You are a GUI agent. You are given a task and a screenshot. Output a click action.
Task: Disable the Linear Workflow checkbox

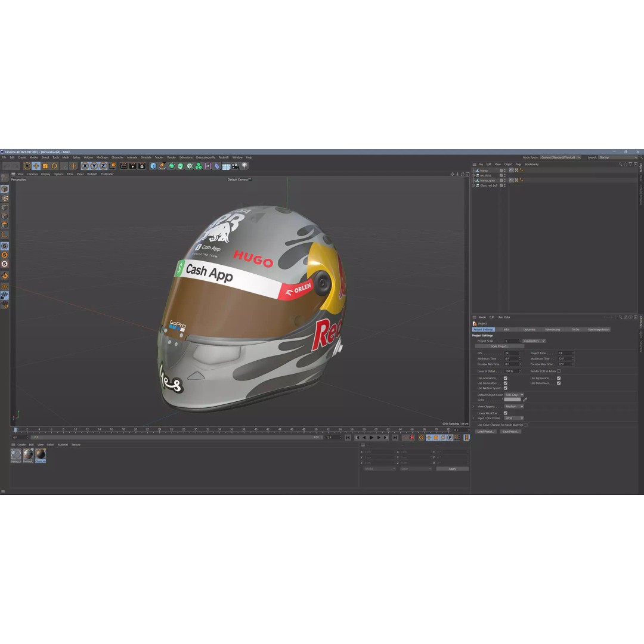(x=505, y=413)
